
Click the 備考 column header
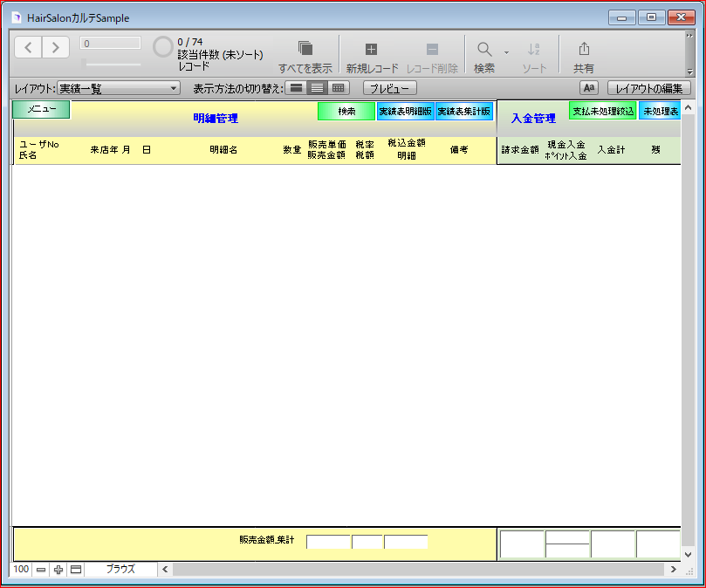pos(459,150)
